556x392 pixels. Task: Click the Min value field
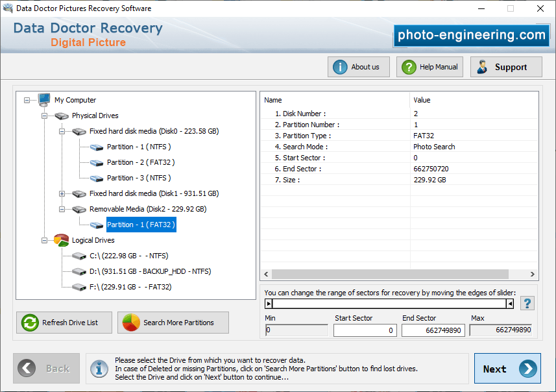[296, 330]
